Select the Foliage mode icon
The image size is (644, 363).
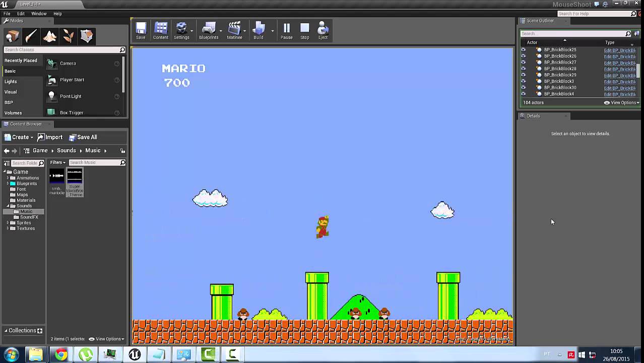(68, 36)
